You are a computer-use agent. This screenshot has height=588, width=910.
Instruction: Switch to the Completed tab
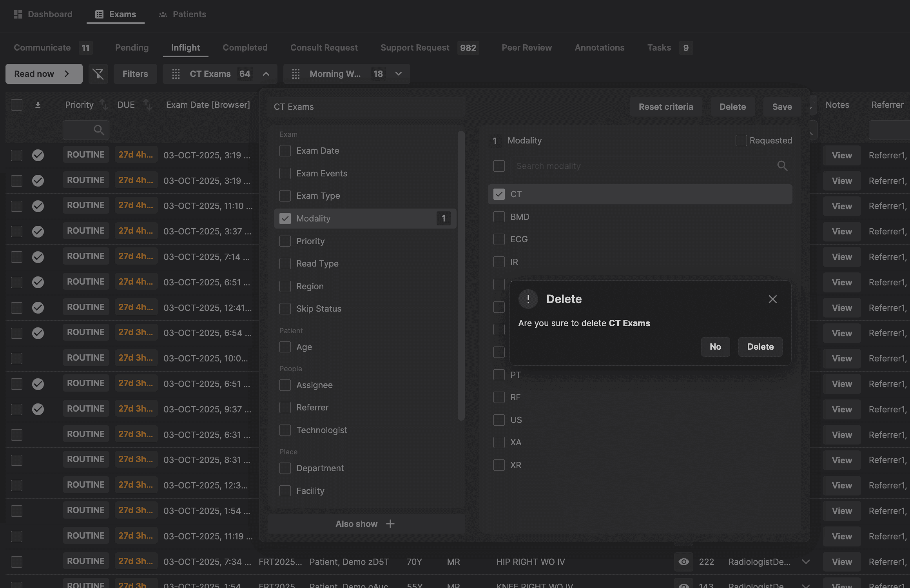(245, 47)
